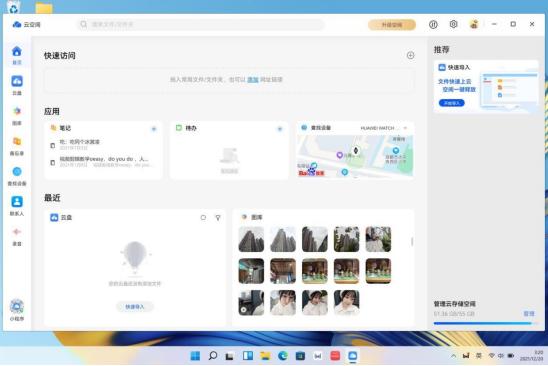Image resolution: width=548 pixels, height=366 pixels.
Task: Open File Explorer on the taskbar
Action: (x=265, y=356)
